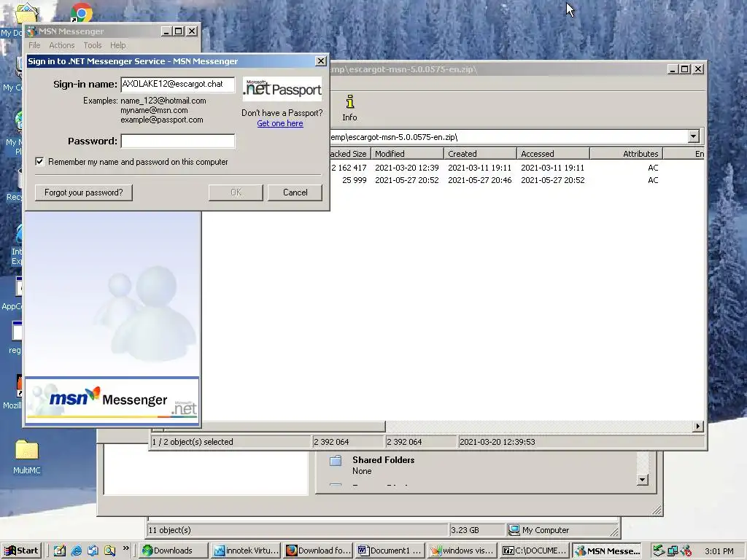Open the MultiMC folder on the desktop
This screenshot has height=560, width=747.
click(27, 450)
